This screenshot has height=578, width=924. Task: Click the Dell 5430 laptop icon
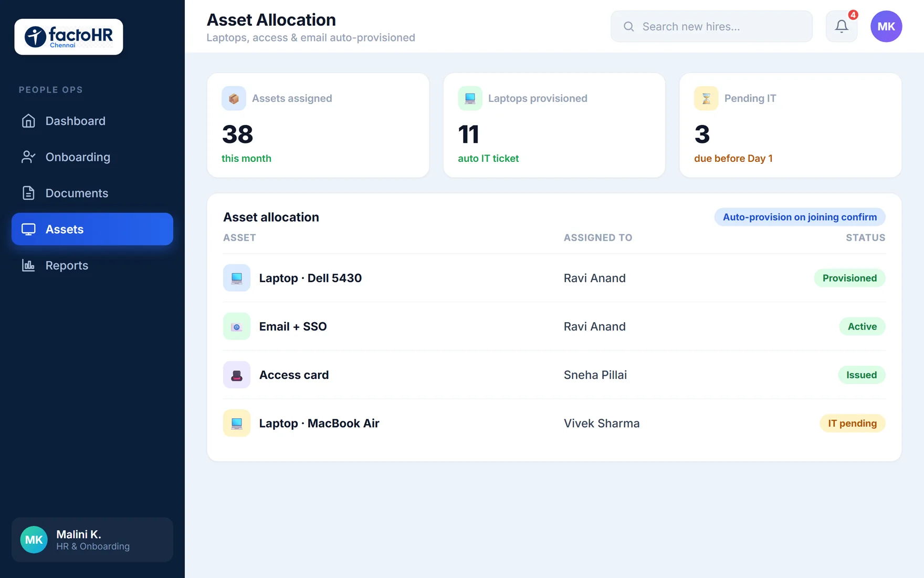coord(237,278)
